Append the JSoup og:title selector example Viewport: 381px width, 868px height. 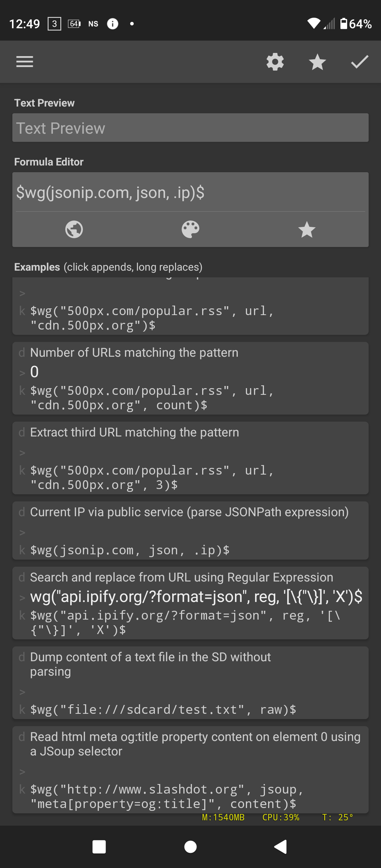tap(190, 770)
